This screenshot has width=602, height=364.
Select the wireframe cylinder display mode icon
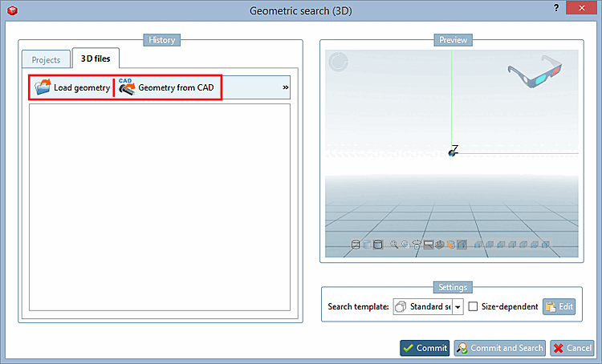pyautogui.click(x=356, y=245)
